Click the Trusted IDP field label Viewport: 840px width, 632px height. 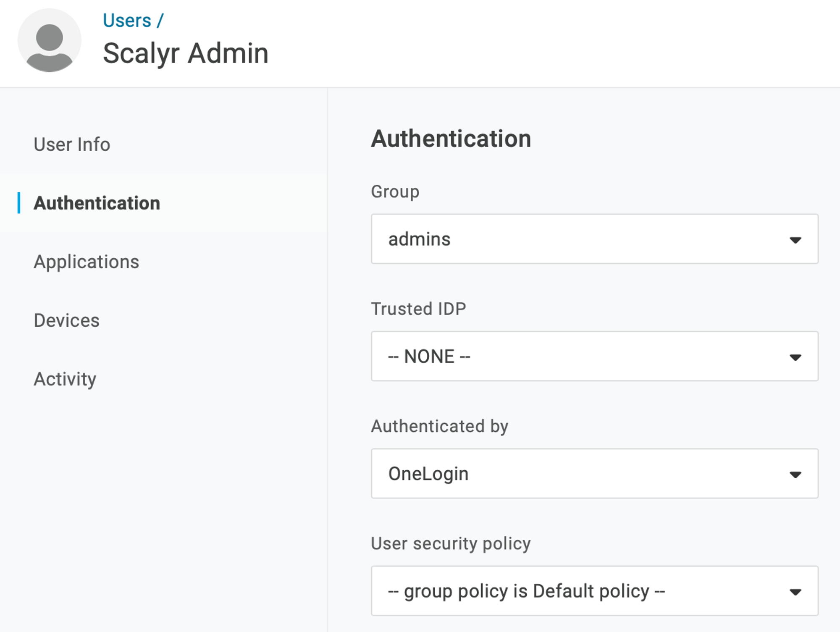[x=419, y=309]
